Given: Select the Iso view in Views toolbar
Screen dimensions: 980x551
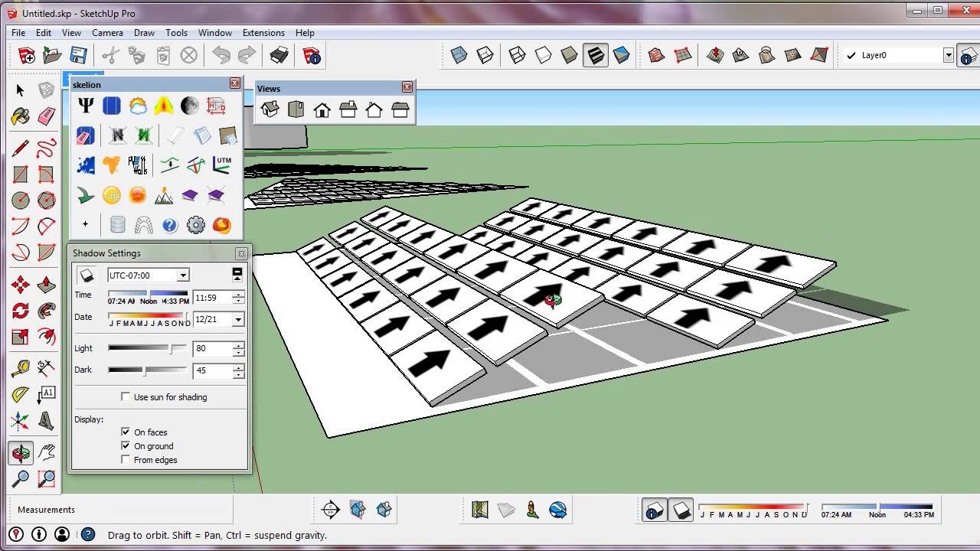Looking at the screenshot, I should coord(270,109).
